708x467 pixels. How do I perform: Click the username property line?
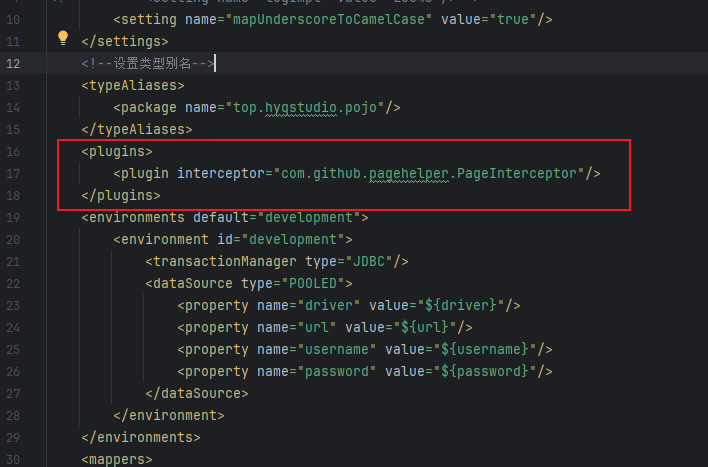[x=364, y=350]
